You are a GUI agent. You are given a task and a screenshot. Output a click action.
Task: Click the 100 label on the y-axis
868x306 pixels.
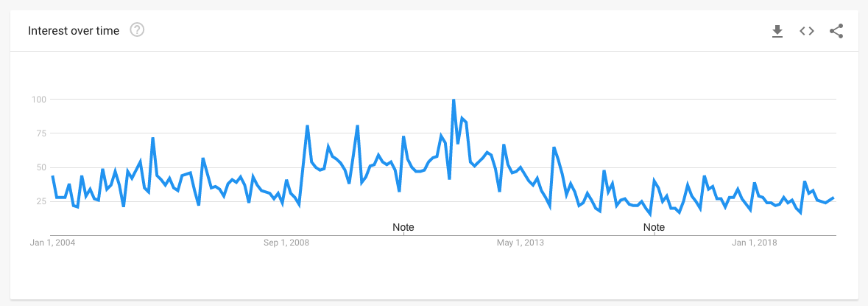38,100
